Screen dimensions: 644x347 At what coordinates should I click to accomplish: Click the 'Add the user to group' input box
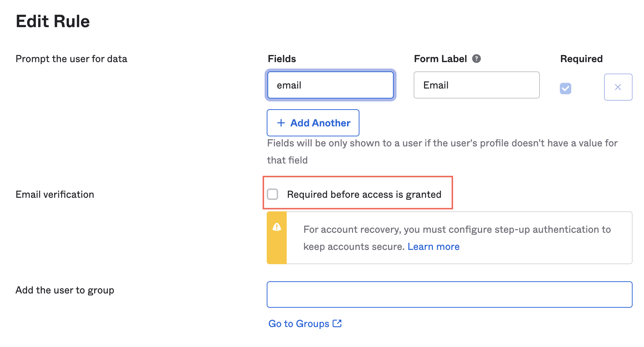point(449,295)
